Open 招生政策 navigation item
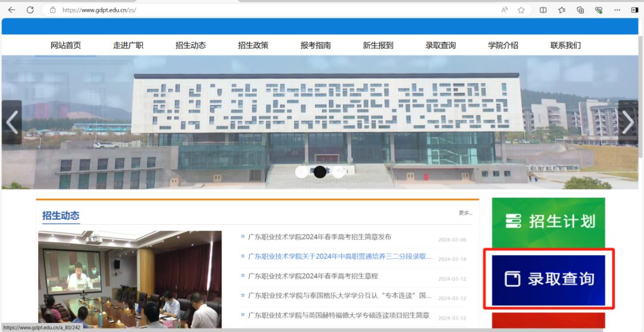Screen dimensions: 644x332 [x=253, y=45]
